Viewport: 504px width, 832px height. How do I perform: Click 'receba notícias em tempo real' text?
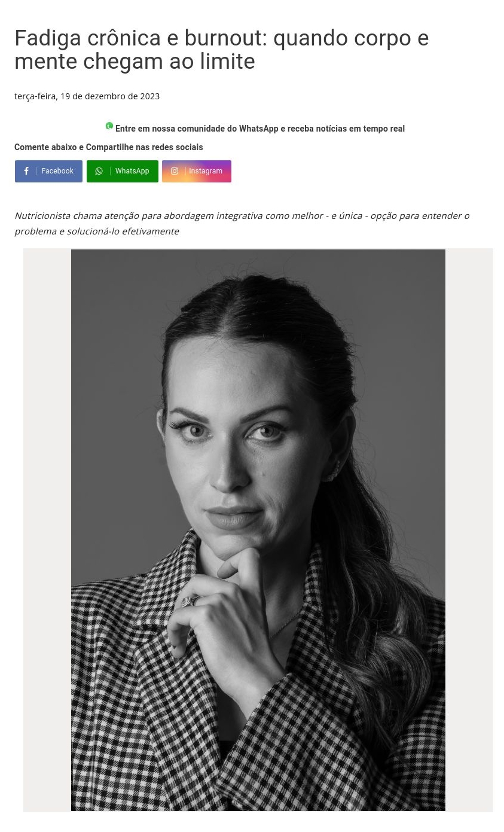point(346,129)
